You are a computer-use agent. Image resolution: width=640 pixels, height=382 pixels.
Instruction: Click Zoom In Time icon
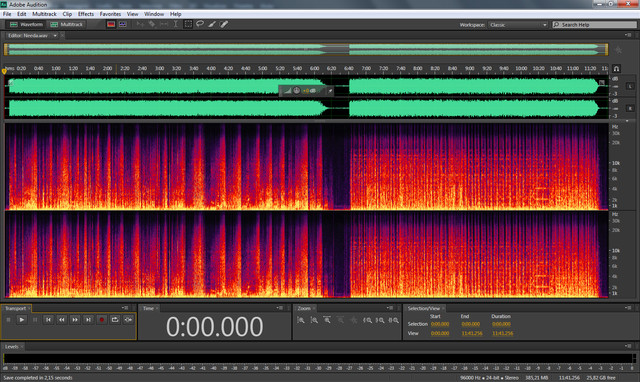coord(327,320)
